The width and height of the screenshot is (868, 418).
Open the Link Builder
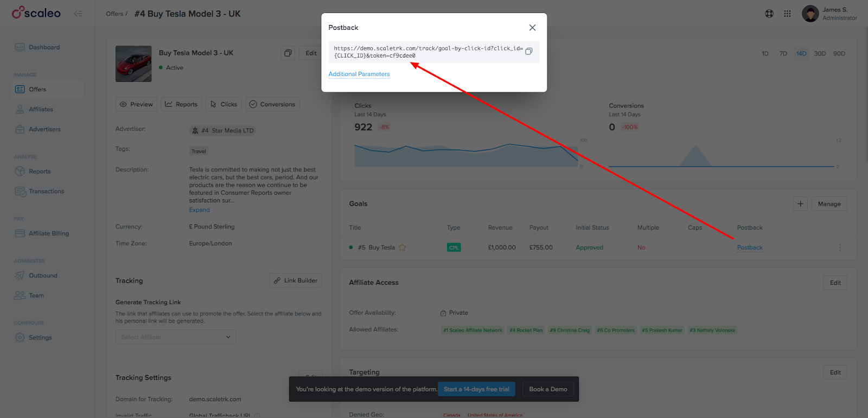[296, 280]
